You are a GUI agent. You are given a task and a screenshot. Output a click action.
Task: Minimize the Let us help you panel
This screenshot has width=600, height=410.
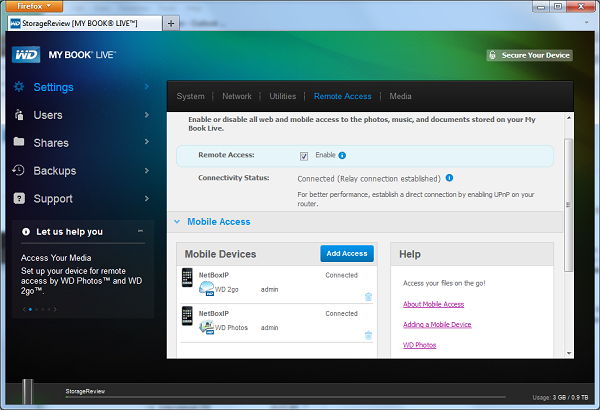140,231
